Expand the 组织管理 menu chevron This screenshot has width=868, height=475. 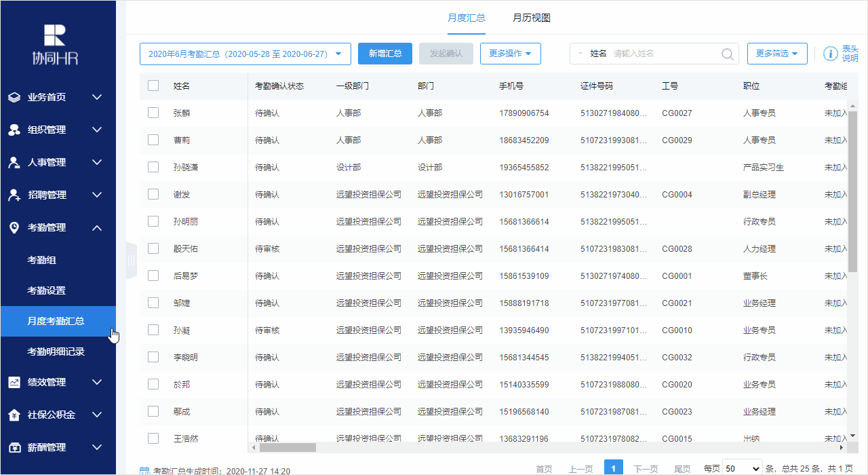pyautogui.click(x=97, y=130)
